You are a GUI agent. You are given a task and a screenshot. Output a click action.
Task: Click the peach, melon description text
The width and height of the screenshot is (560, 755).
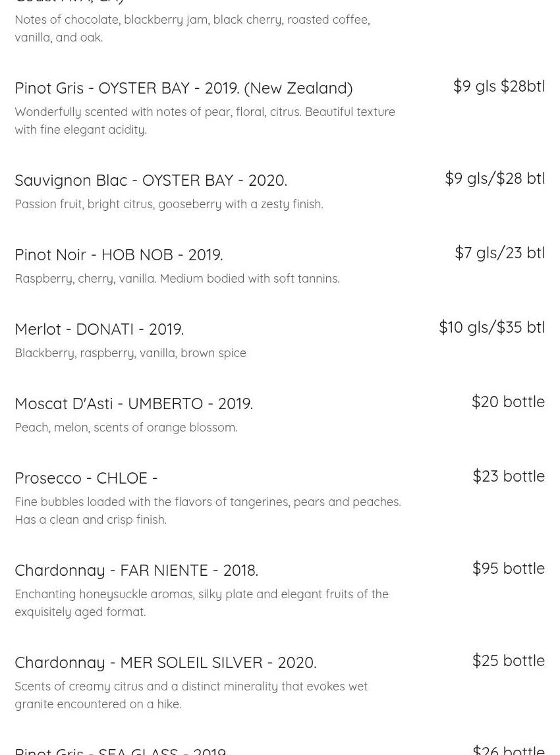point(126,428)
